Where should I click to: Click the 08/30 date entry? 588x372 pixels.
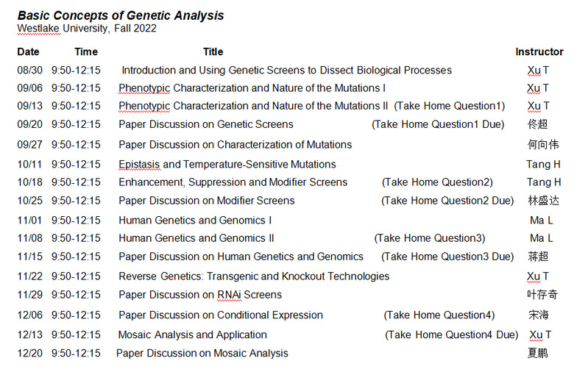tap(29, 71)
